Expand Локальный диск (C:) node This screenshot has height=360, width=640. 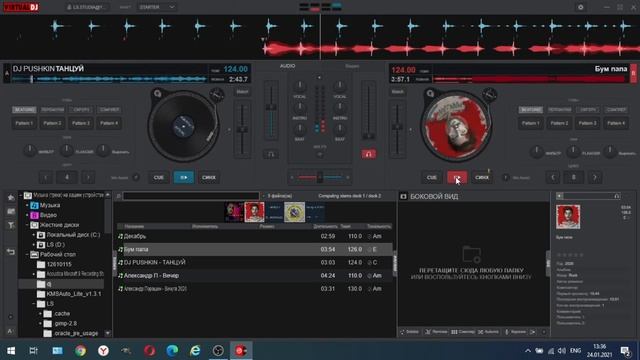34,235
